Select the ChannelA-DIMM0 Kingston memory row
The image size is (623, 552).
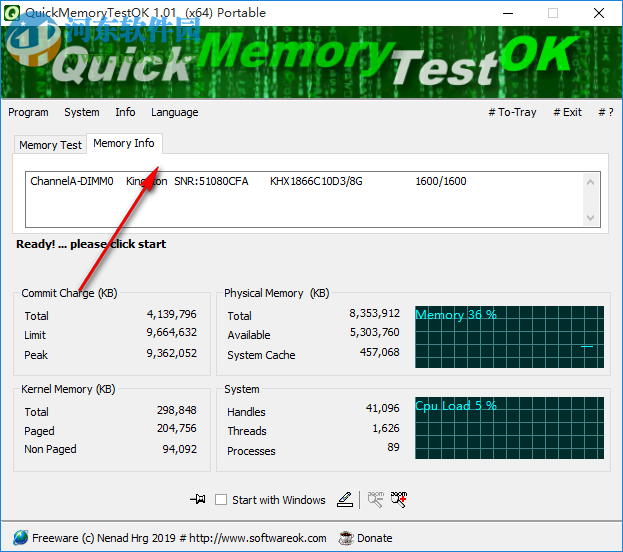point(304,181)
